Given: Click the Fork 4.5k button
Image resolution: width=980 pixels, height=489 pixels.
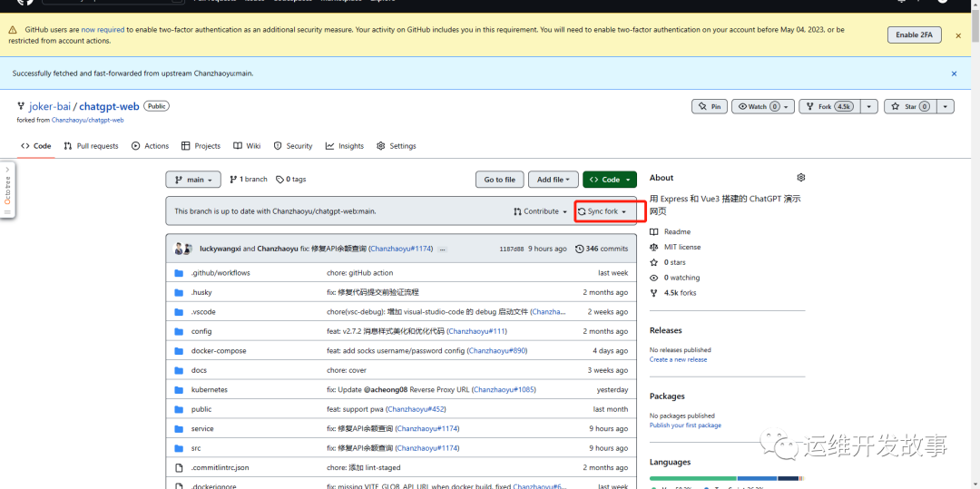Looking at the screenshot, I should [x=829, y=107].
